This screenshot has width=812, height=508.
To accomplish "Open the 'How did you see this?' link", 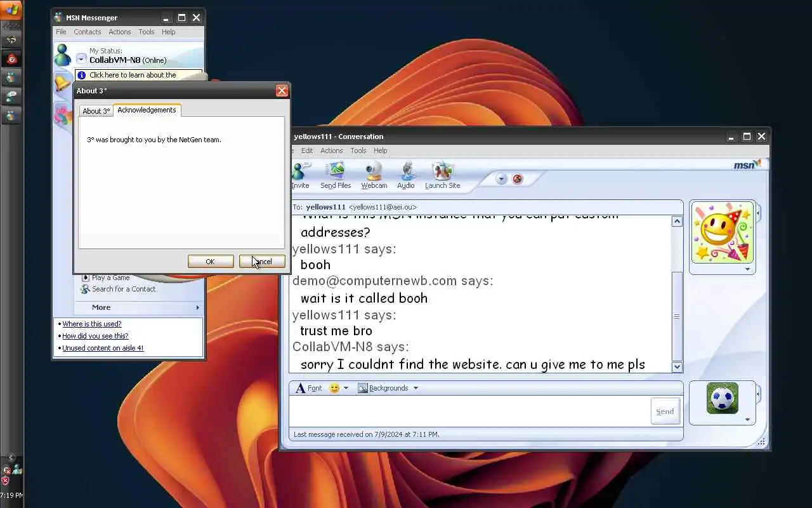I will [95, 336].
